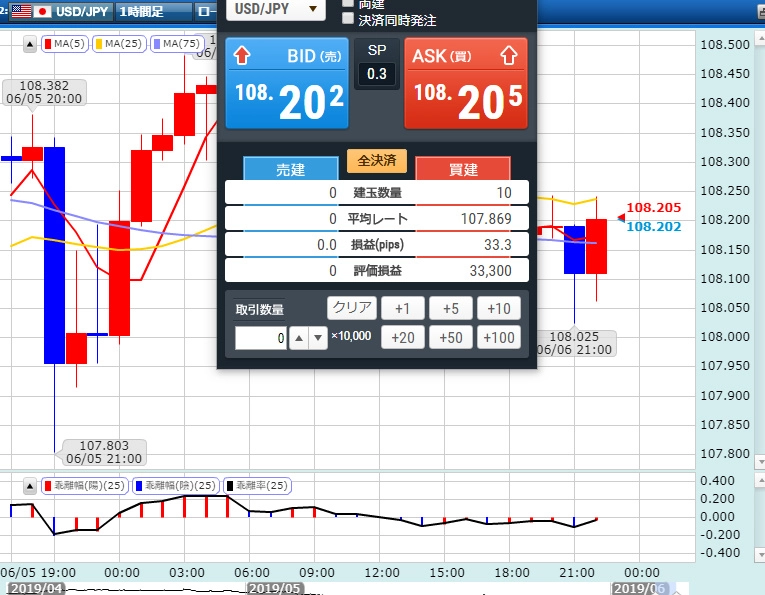This screenshot has width=765, height=595.
Task: Toggle the MA(25) yellow indicator legend
Action: (x=119, y=44)
